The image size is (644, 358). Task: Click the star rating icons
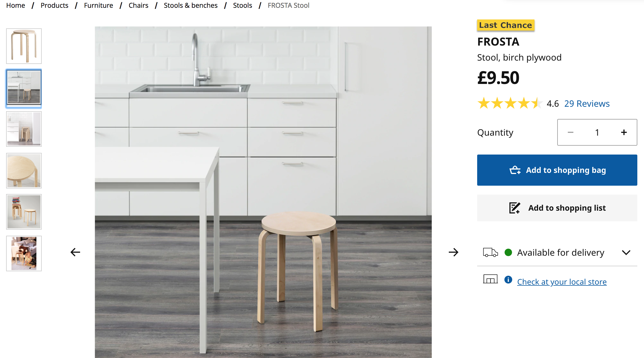509,103
